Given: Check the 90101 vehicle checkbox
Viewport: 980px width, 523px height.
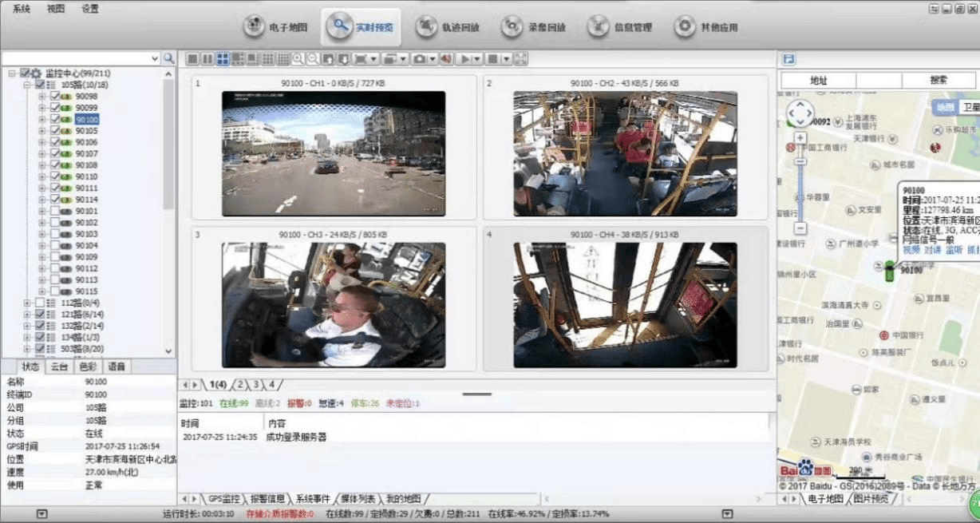Looking at the screenshot, I should [55, 211].
